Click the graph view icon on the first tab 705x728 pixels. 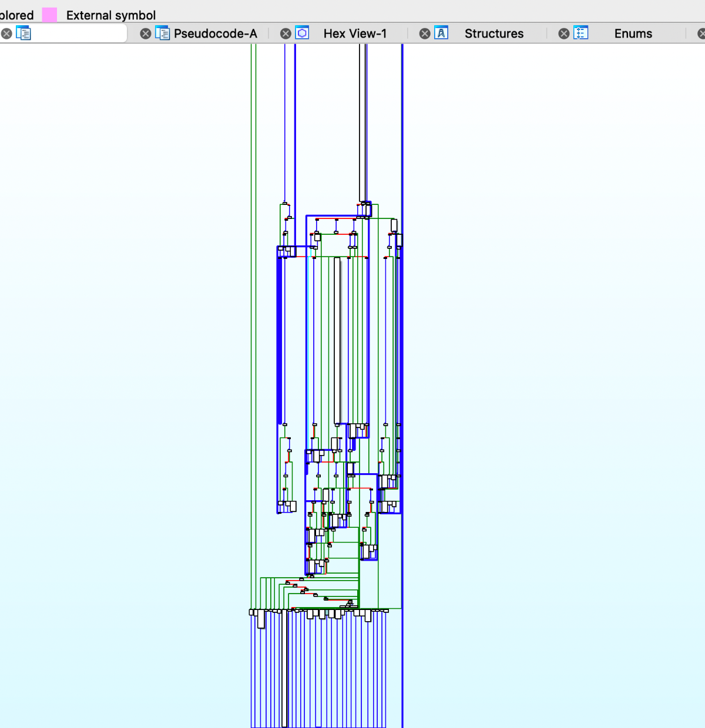[x=23, y=33]
